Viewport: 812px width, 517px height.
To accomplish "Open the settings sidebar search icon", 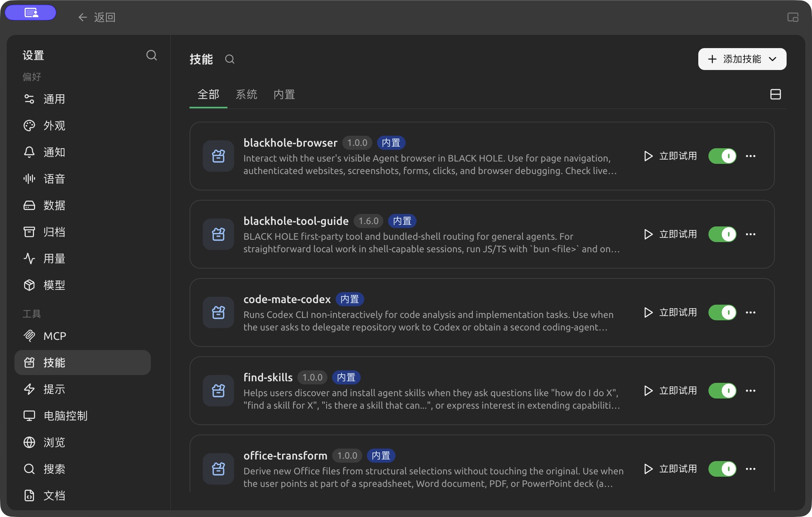I will click(152, 55).
